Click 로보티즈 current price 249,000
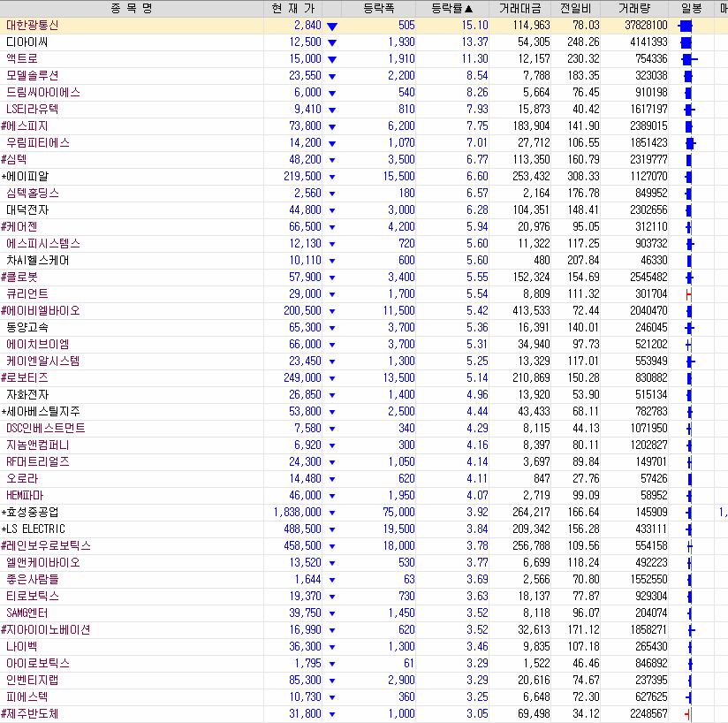 tap(302, 378)
